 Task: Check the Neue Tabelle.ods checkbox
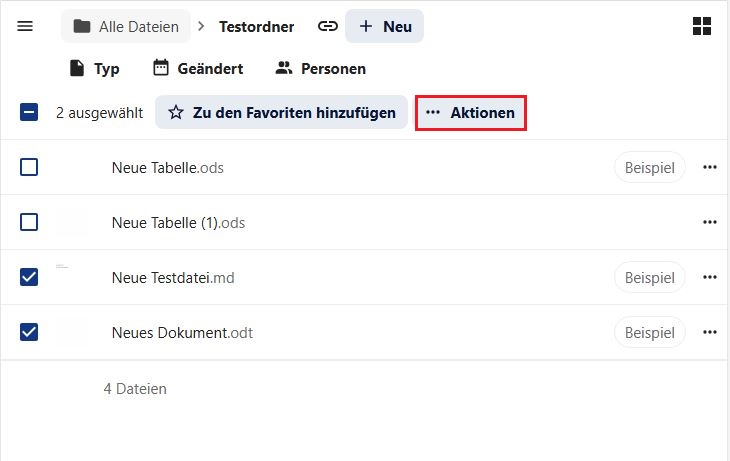tap(29, 167)
